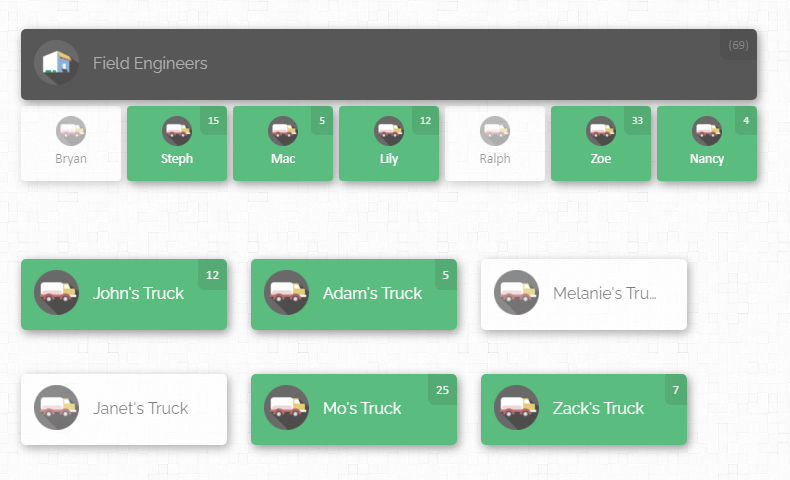Viewport: 790px width, 480px height.
Task: Click the truck icon on Zoe's tile
Action: tap(601, 131)
